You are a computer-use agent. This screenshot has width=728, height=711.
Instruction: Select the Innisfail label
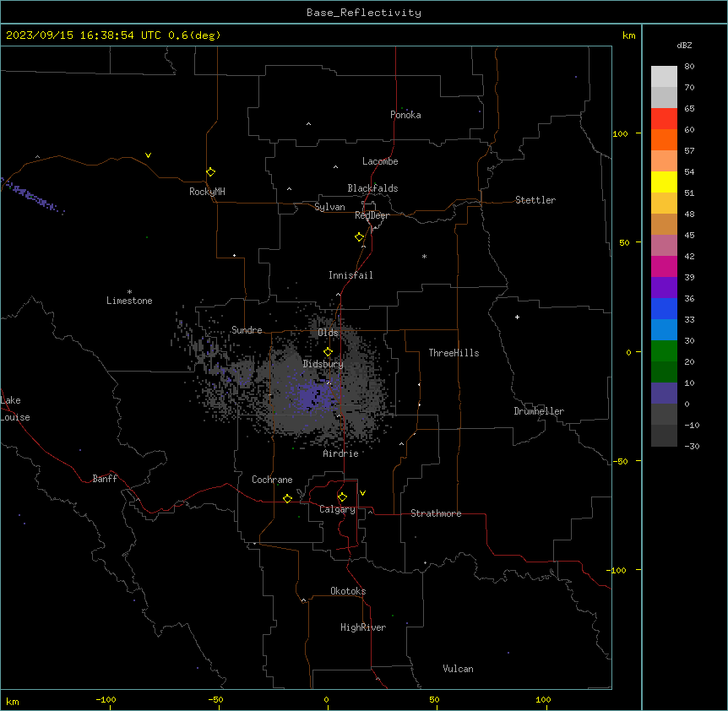(350, 275)
